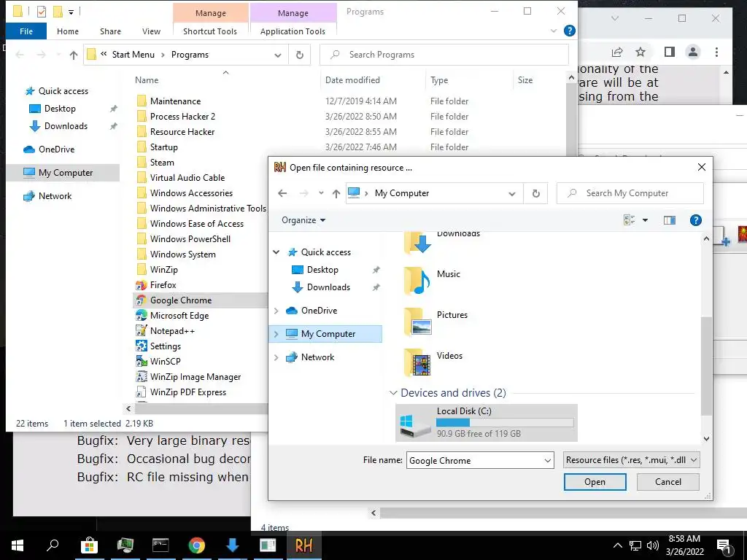Go up to Start Menu in Explorer

coord(74,55)
